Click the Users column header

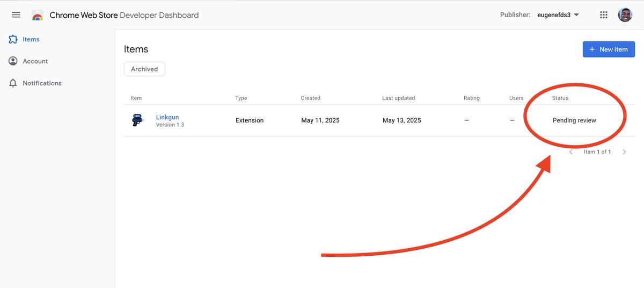516,98
